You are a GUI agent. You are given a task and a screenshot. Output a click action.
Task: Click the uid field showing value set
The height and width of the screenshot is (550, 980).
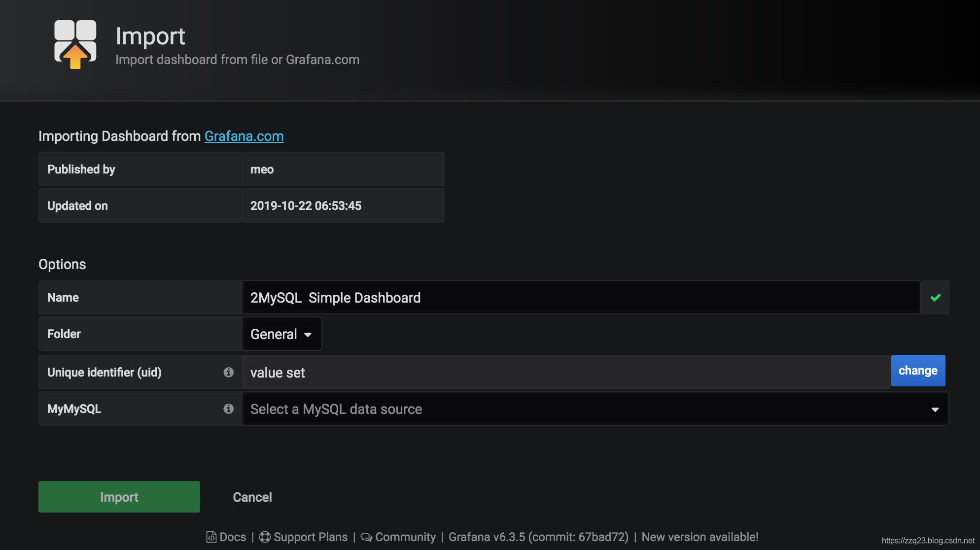[x=566, y=373]
